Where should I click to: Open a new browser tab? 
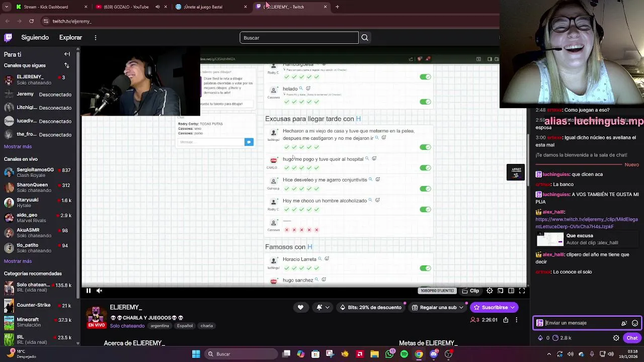[x=337, y=7]
